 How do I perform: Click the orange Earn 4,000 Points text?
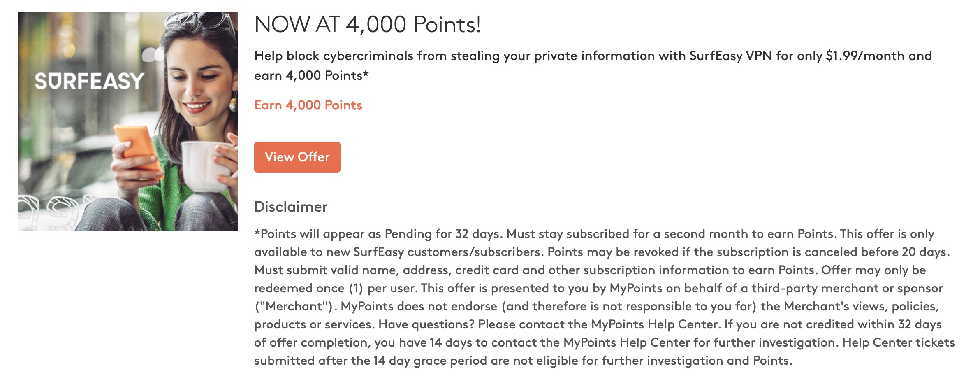(308, 106)
